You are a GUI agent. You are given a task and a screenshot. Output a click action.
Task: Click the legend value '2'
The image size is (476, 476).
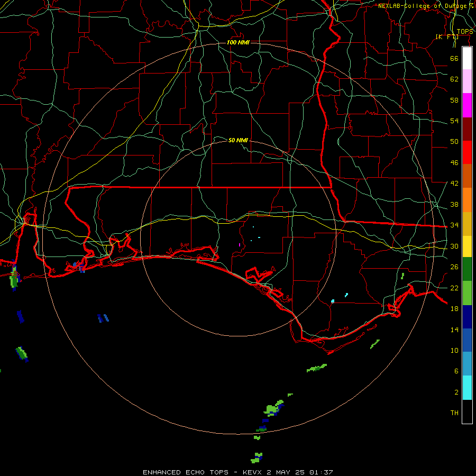456,392
